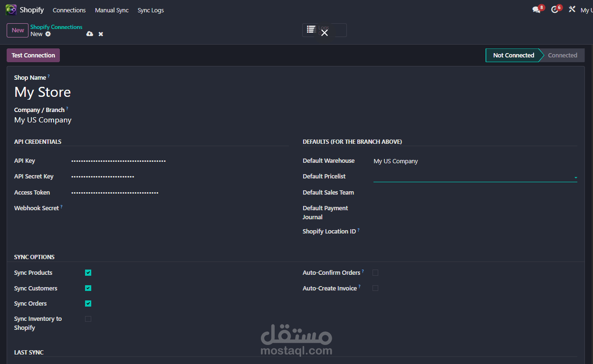Click the New record button
593x364 pixels.
point(18,30)
